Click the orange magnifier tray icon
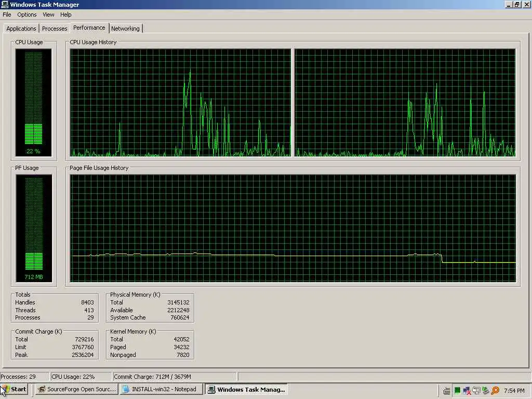532x399 pixels. pos(495,391)
